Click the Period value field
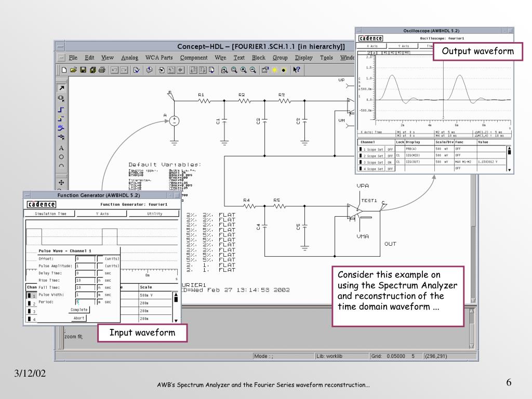Image resolution: width=532 pixels, height=399 pixels. tap(85, 302)
